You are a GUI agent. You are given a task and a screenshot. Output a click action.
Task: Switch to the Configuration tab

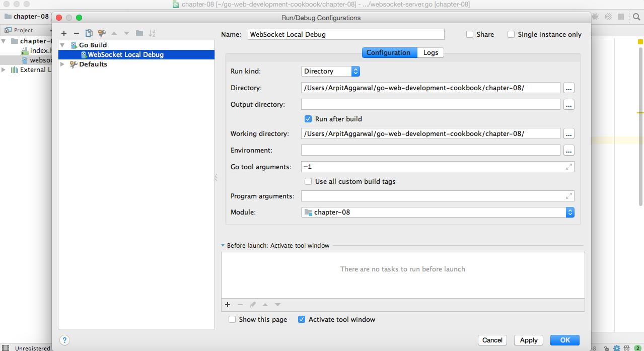pyautogui.click(x=390, y=52)
